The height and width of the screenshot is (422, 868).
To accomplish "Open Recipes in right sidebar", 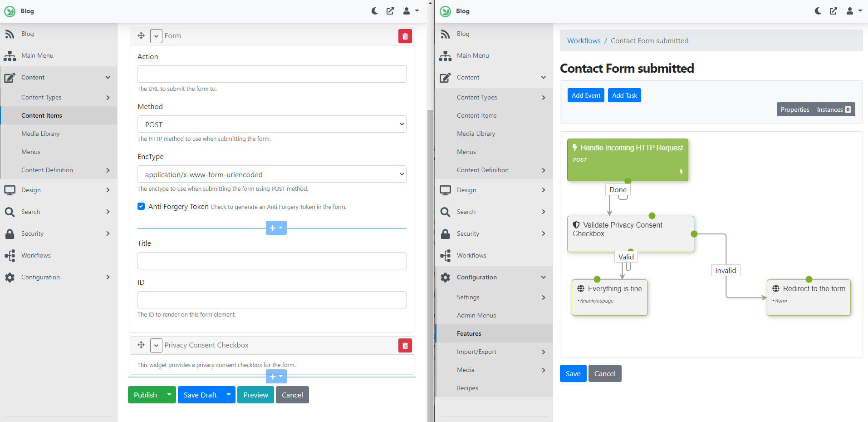I will pyautogui.click(x=494, y=388).
